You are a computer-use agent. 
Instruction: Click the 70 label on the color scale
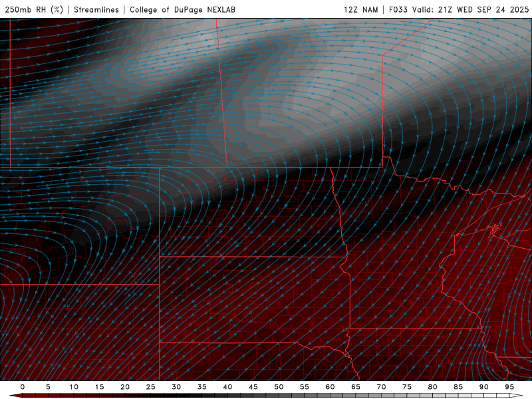[381, 387]
